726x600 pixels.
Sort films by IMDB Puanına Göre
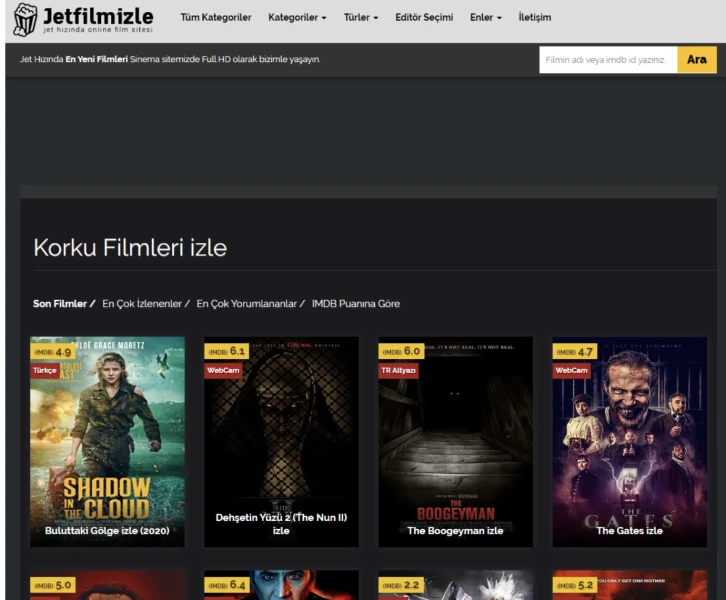click(355, 303)
